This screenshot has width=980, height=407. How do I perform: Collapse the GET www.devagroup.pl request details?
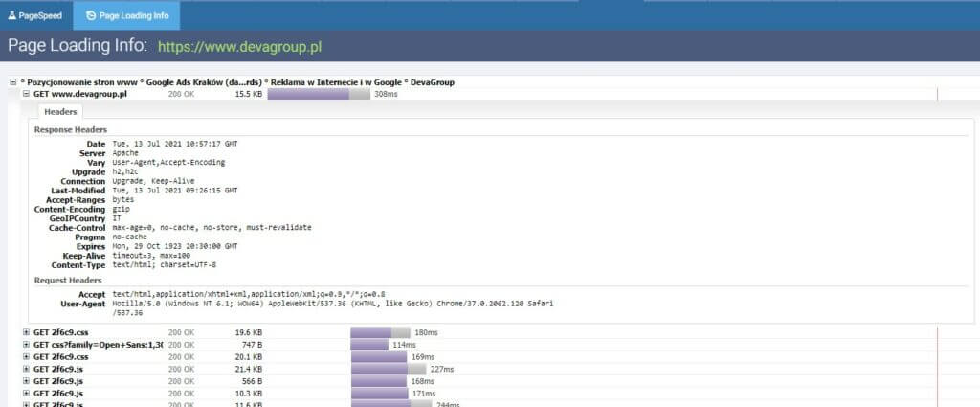tap(26, 95)
